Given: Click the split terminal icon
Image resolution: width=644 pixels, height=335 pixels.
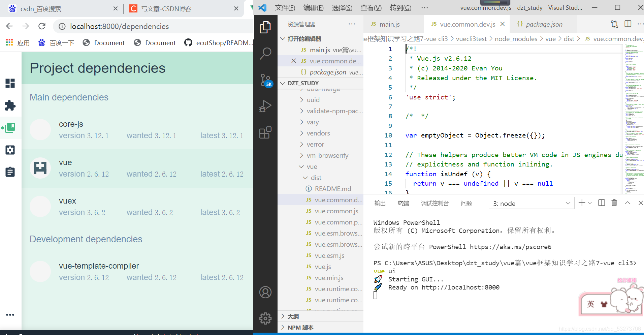Looking at the screenshot, I should [x=602, y=203].
